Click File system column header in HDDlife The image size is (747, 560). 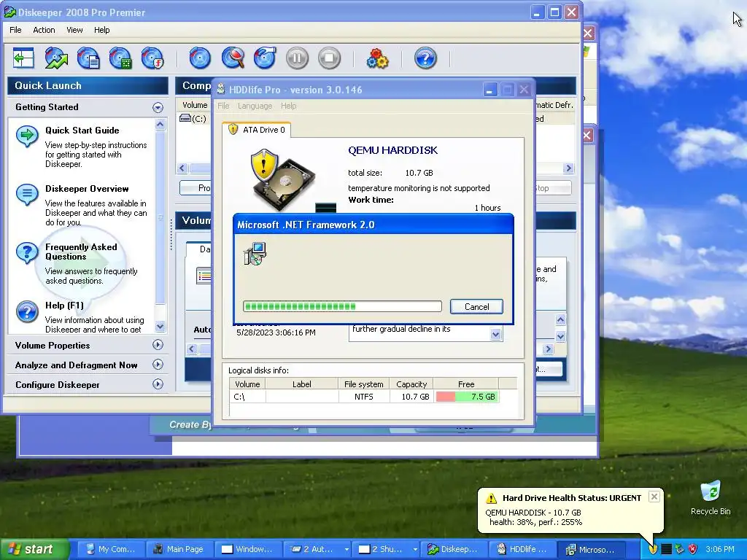(363, 384)
